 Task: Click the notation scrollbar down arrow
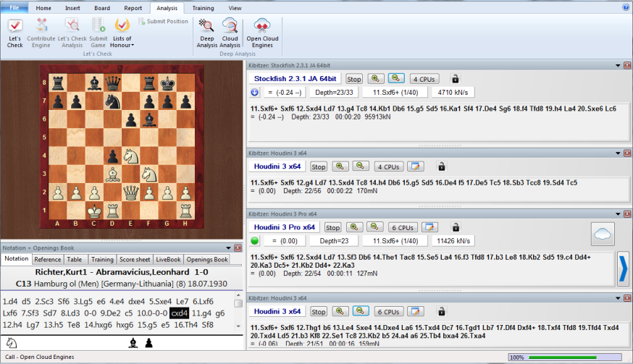[238, 326]
